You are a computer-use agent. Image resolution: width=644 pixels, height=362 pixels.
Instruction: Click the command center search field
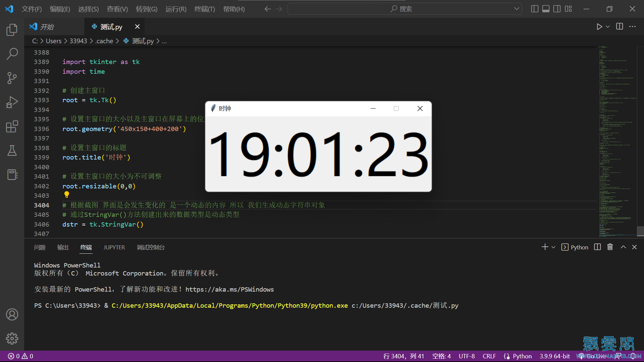(x=405, y=9)
